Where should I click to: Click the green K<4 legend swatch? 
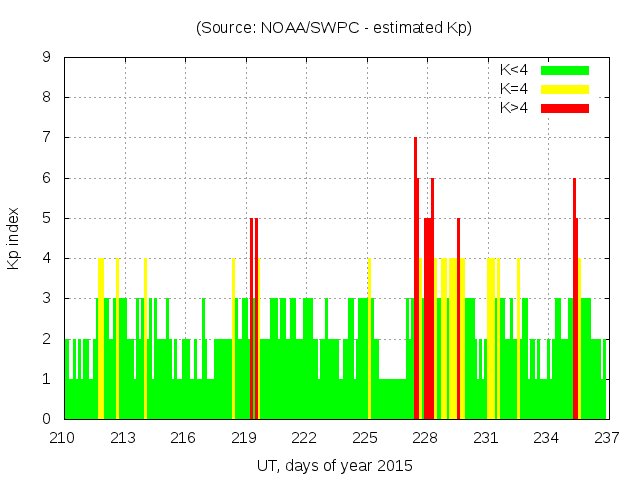coord(565,70)
